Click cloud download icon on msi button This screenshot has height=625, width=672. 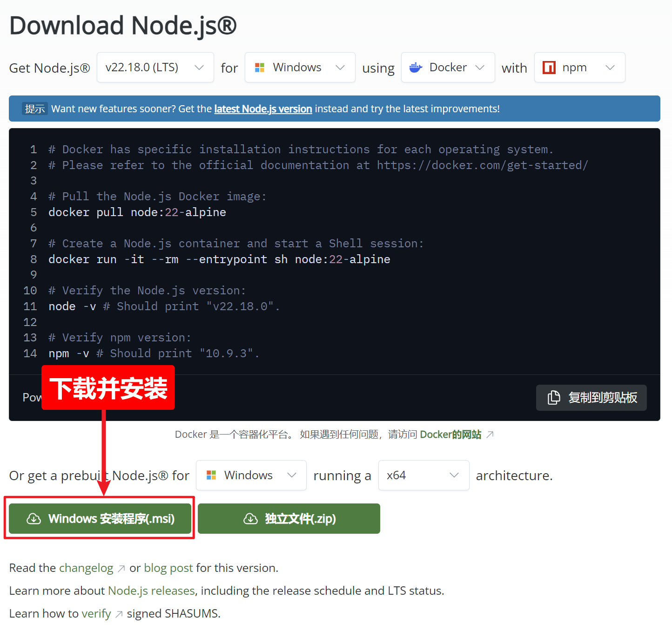tap(34, 519)
